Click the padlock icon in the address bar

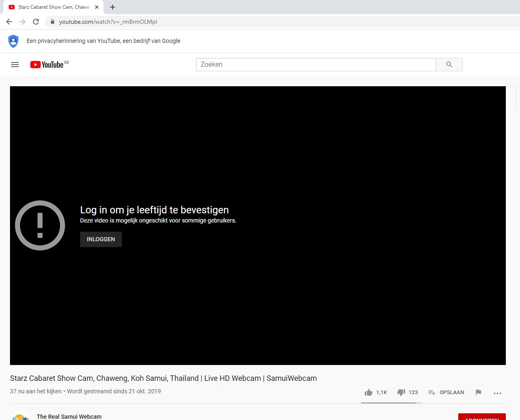coord(52,22)
